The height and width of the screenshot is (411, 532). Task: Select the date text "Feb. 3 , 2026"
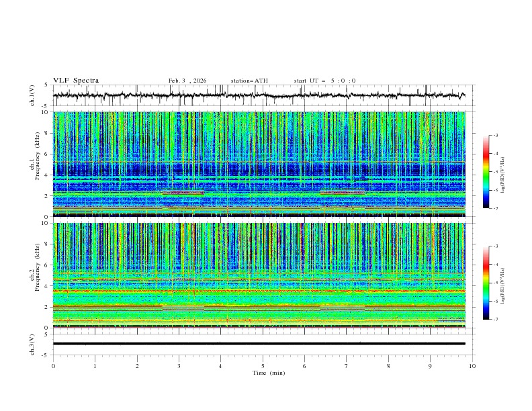click(x=187, y=81)
